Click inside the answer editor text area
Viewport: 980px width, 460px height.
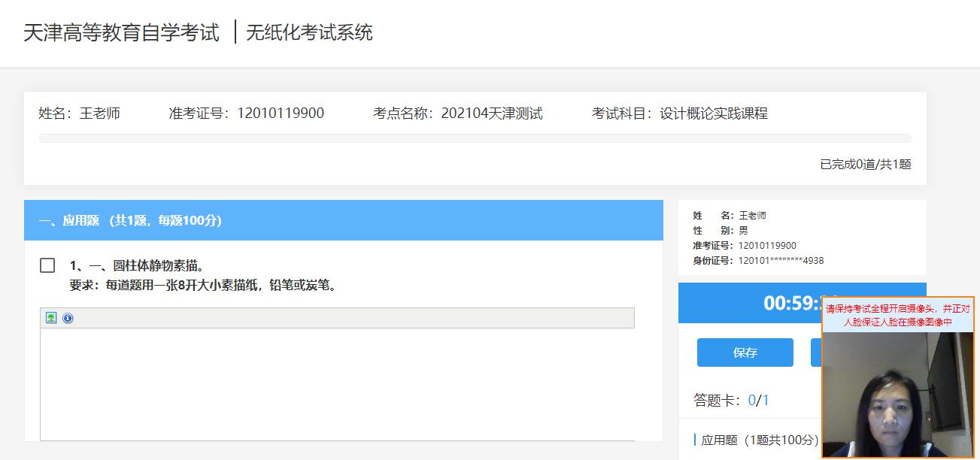337,383
